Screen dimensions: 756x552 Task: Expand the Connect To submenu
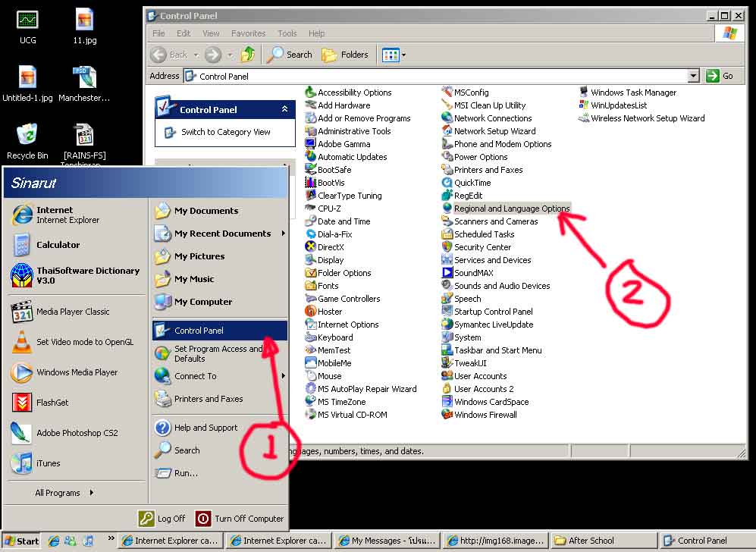point(284,376)
